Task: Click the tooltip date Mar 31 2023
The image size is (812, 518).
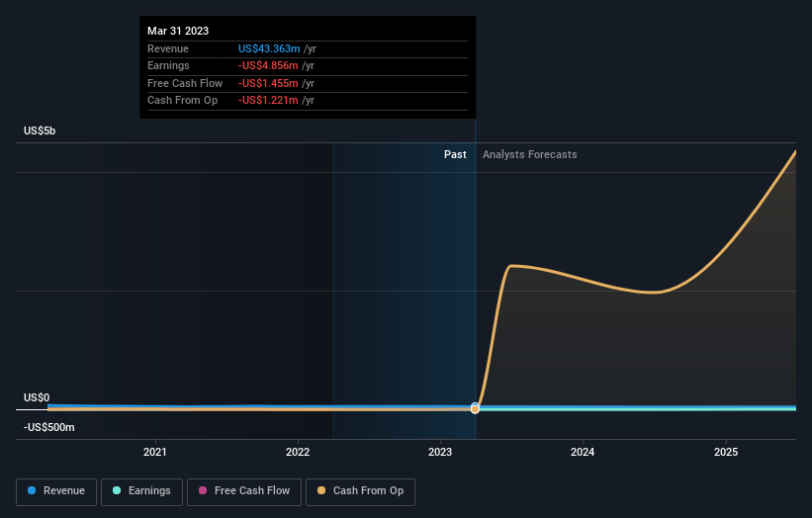Action: (178, 31)
